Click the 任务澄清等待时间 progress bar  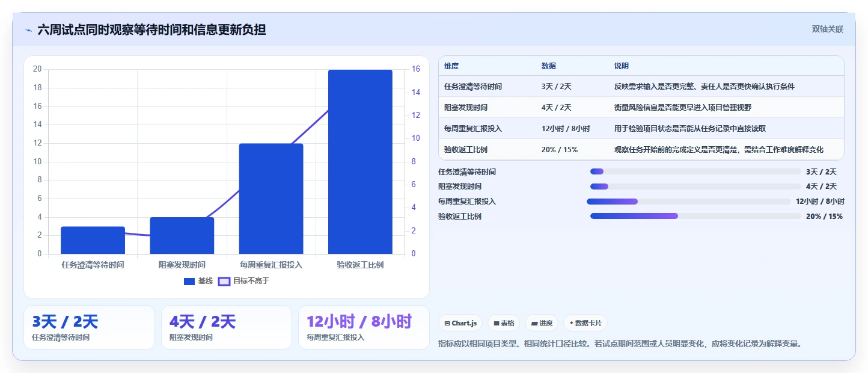[695, 172]
